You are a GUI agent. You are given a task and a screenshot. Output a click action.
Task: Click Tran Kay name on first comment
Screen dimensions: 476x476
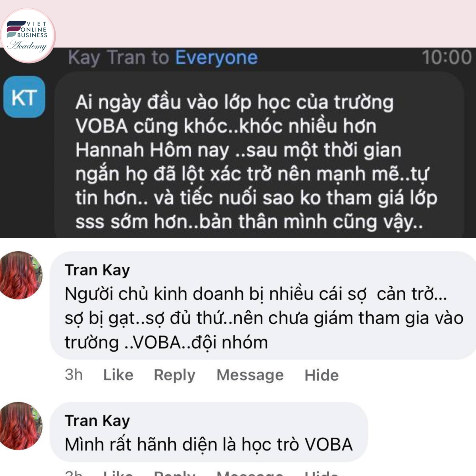coord(97,270)
